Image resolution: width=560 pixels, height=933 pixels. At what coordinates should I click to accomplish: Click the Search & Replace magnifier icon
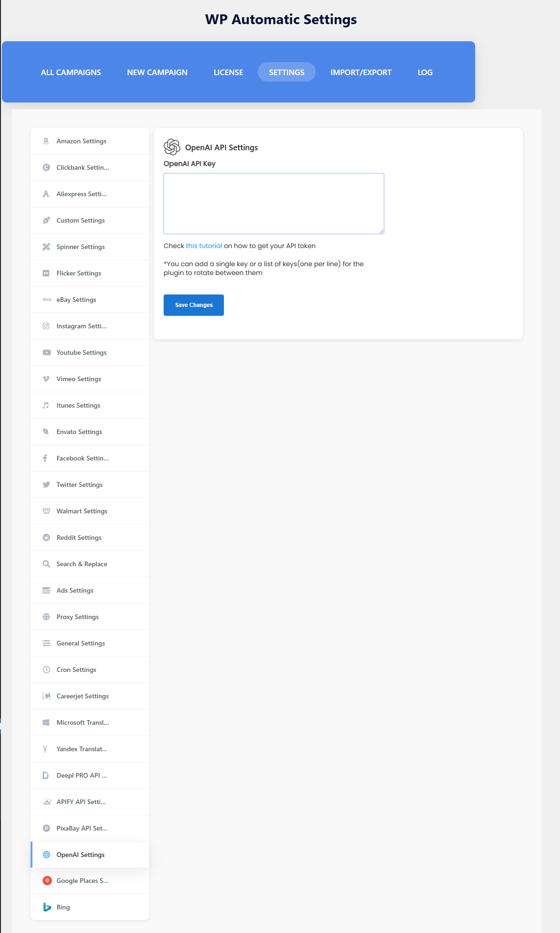[46, 564]
